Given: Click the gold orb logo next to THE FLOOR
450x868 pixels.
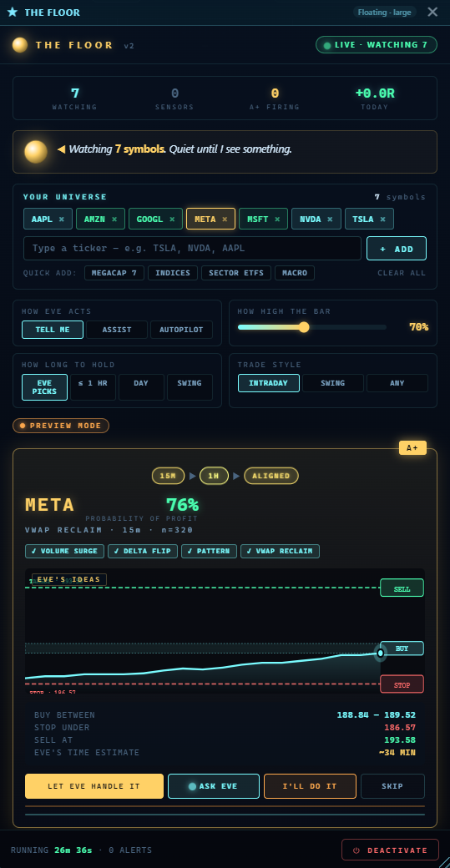Looking at the screenshot, I should pyautogui.click(x=20, y=45).
